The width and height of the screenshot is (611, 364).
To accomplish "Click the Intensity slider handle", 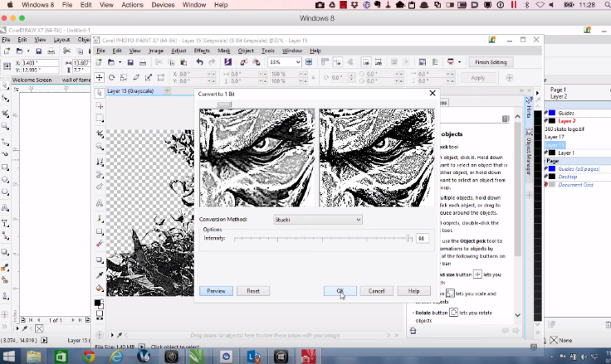I will [x=408, y=238].
